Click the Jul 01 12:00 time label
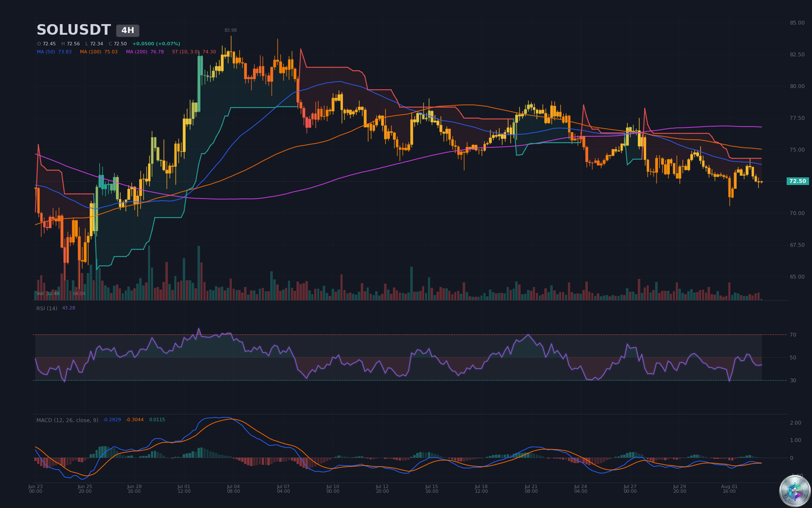Screen dimensions: 812x508 [184, 489]
